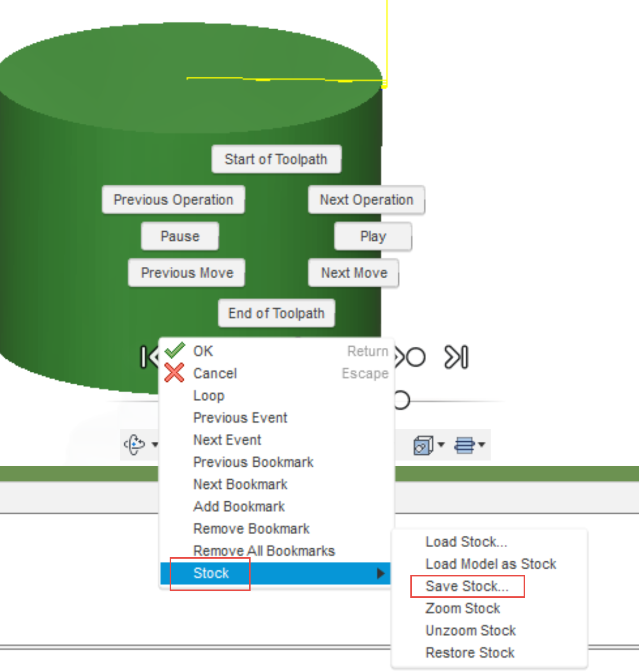
Task: Open the Stock submenu entry
Action: [211, 573]
